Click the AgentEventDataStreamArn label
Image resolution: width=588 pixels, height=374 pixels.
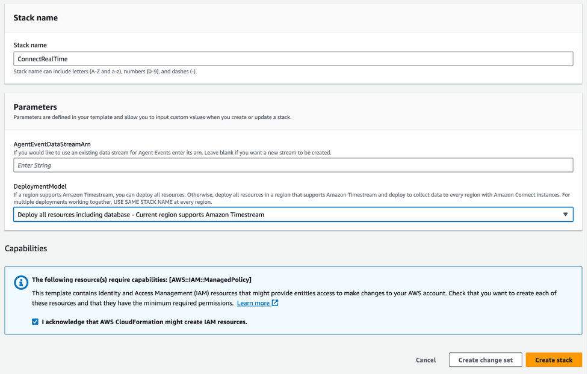click(x=52, y=144)
